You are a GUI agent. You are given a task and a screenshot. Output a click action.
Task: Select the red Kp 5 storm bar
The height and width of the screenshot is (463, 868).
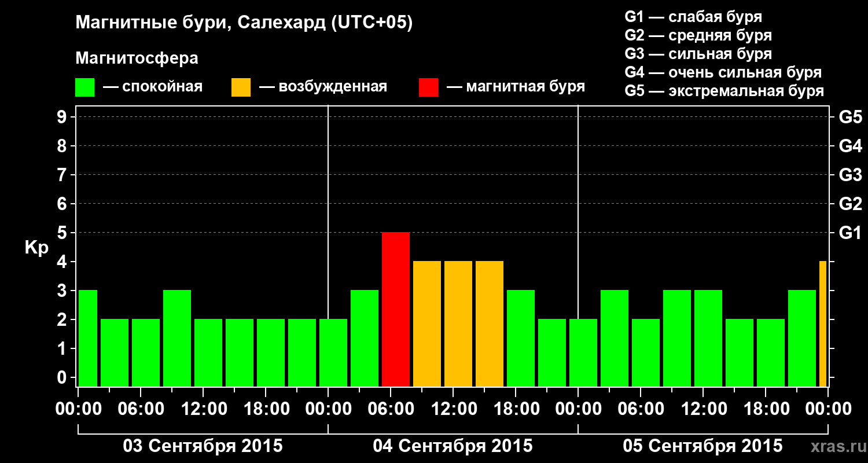tap(396, 310)
